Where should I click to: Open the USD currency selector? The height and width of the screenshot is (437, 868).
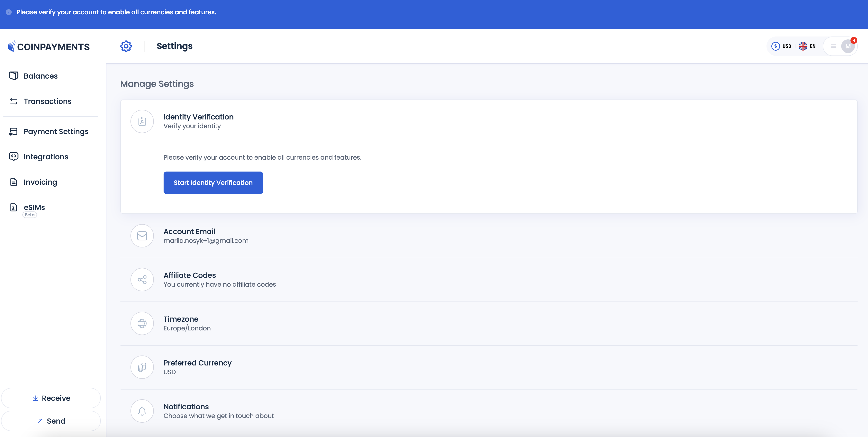click(x=781, y=46)
